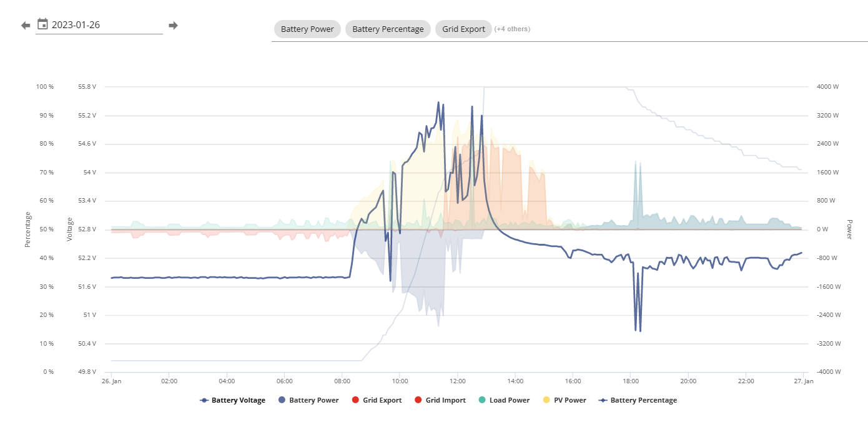
Task: Click the 08:00 x-axis label
Action: (342, 381)
